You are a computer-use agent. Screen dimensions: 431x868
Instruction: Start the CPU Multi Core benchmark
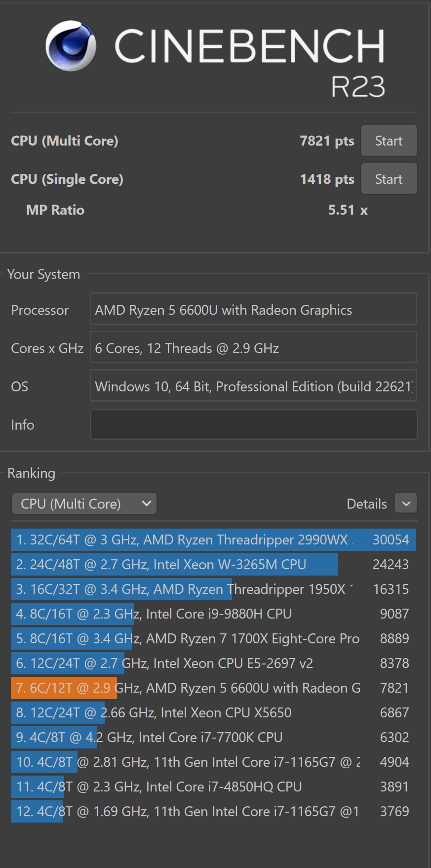[x=389, y=141]
